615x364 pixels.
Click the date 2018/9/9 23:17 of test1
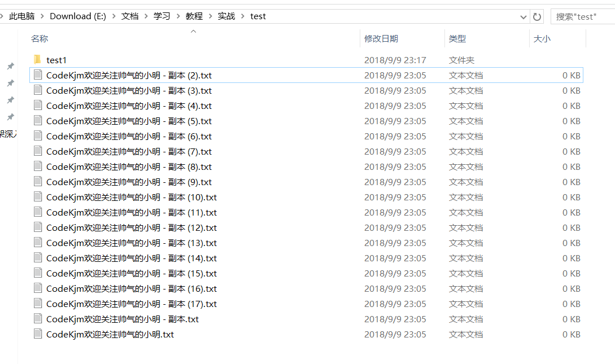(395, 60)
